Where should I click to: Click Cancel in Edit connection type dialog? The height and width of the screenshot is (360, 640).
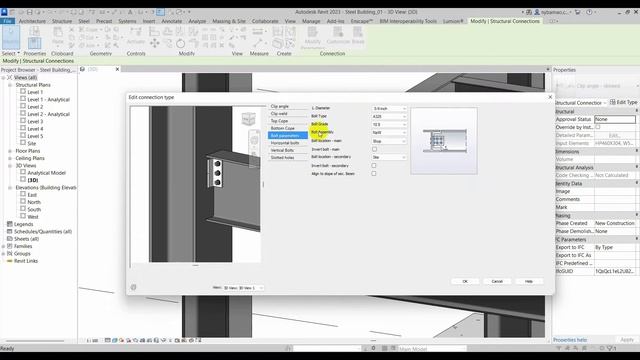[497, 281]
